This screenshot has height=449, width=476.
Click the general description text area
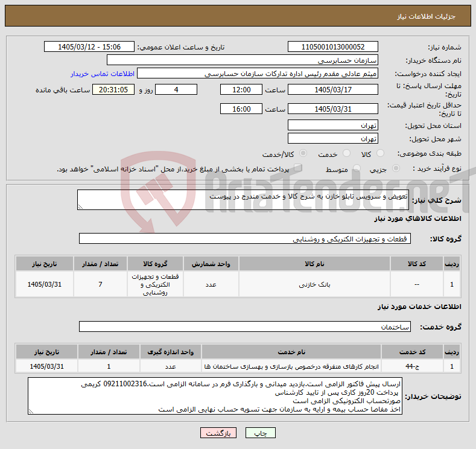243,200
